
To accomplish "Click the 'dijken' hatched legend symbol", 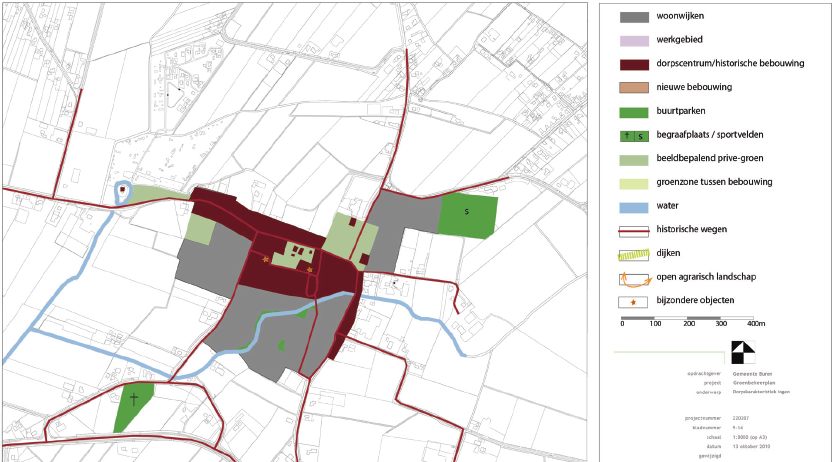I will (x=633, y=255).
